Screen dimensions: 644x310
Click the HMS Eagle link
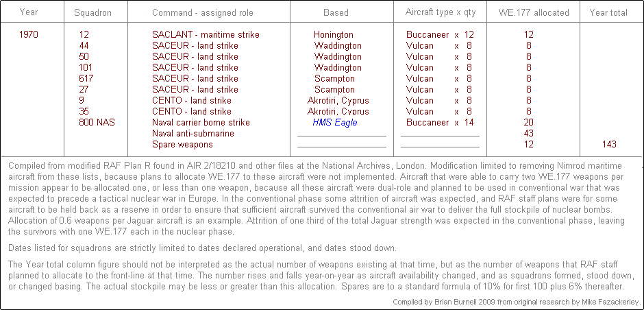coord(335,123)
